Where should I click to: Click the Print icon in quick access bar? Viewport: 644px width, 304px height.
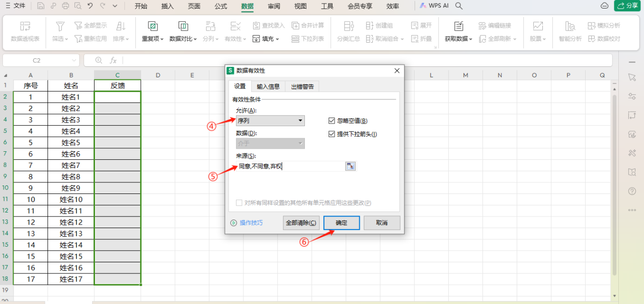65,6
